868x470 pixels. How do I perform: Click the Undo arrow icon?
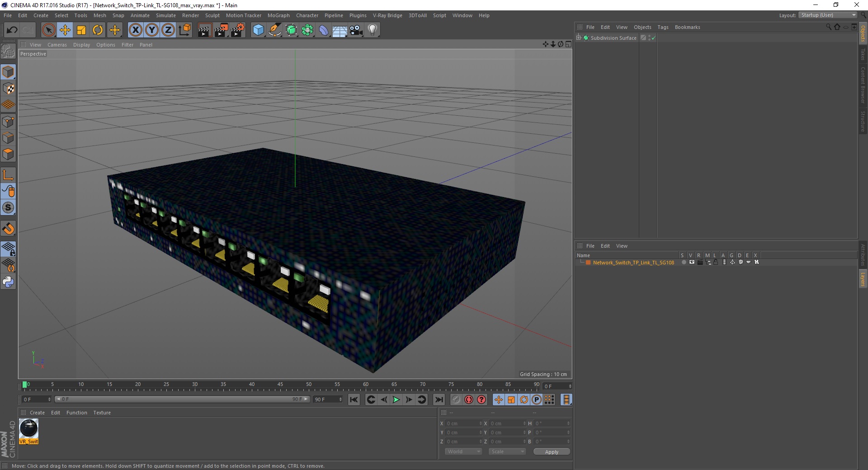(x=12, y=30)
